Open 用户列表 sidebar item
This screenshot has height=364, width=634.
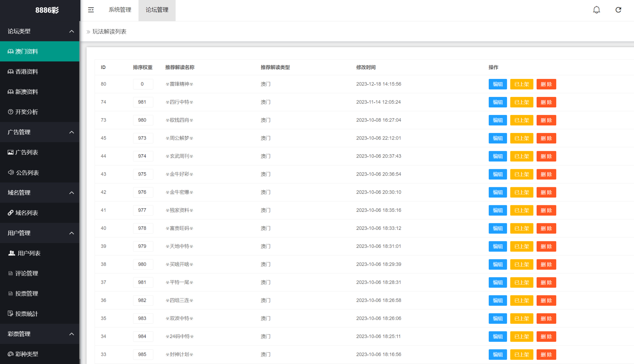point(29,253)
